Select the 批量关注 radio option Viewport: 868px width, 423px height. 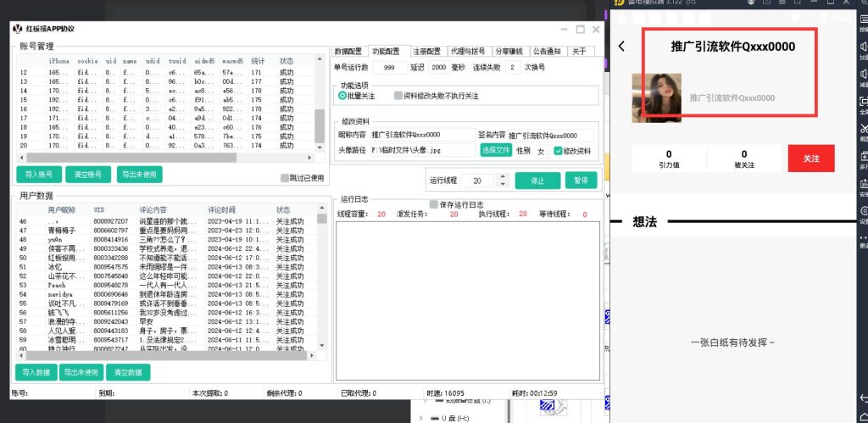342,96
